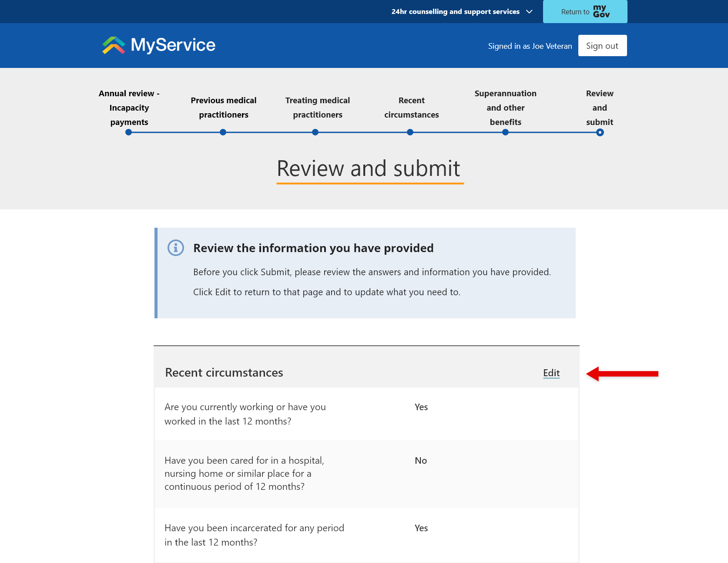Viewport: 728px width, 563px height.
Task: Select the Review and submit step dot
Action: pos(599,132)
